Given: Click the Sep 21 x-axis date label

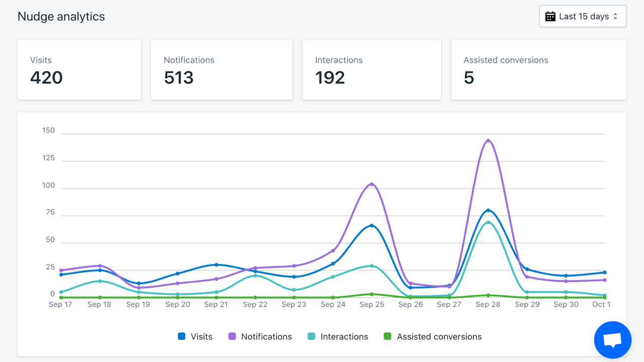Looking at the screenshot, I should (216, 304).
